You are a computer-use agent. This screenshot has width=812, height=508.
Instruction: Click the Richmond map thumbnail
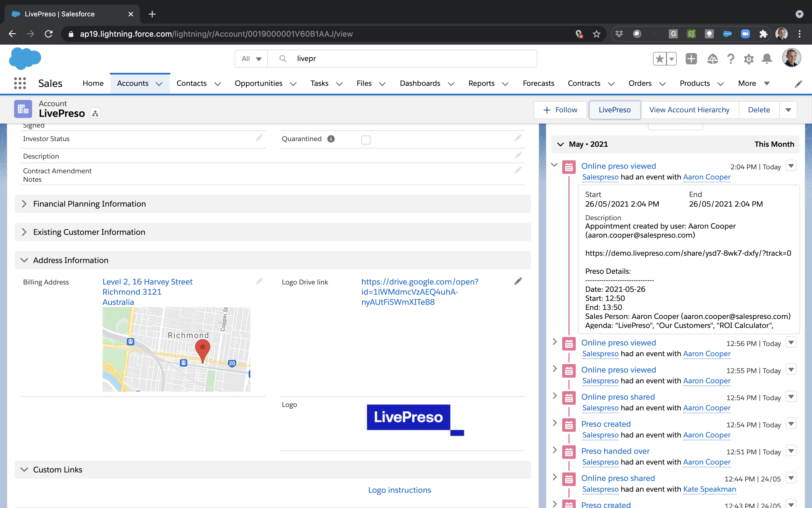coord(176,349)
